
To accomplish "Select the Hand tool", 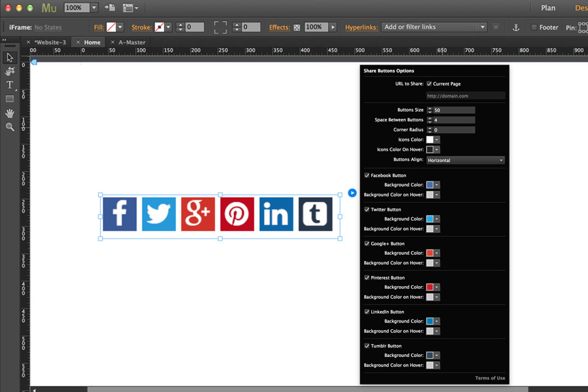I will (x=10, y=113).
